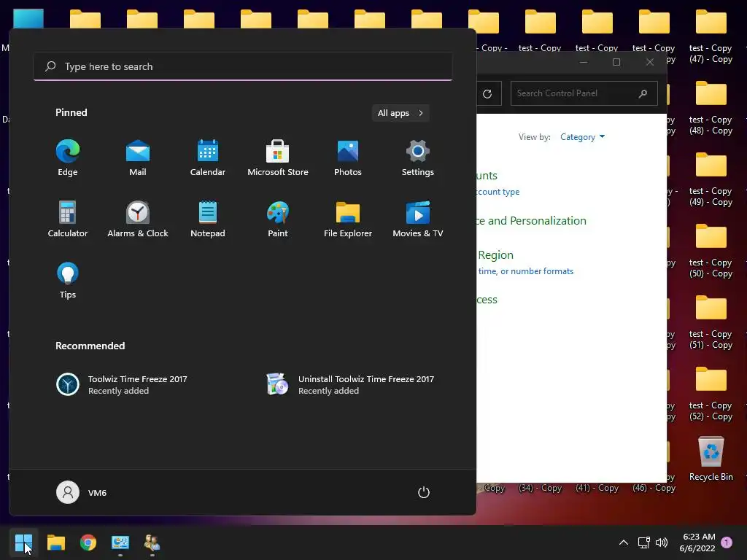Viewport: 747px width, 560px height.
Task: Open the VM6 user account menu
Action: [x=82, y=492]
